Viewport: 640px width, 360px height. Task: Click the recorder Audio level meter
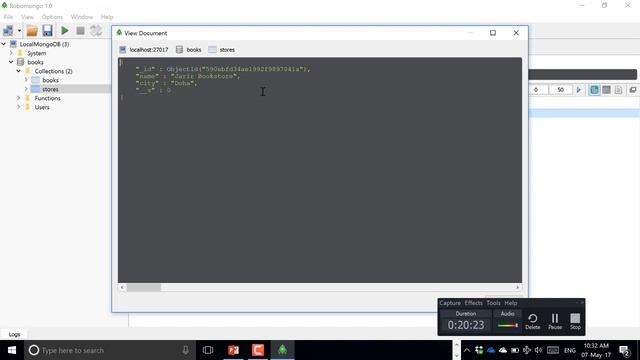pyautogui.click(x=507, y=325)
